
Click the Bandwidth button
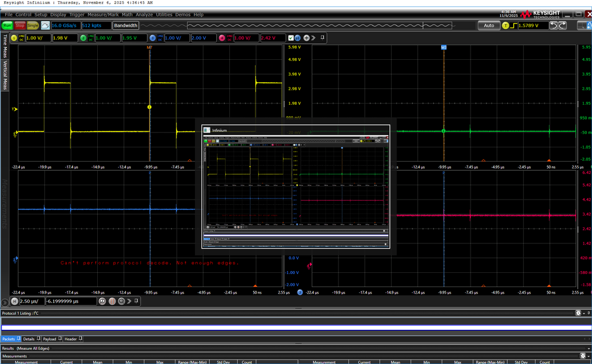point(125,25)
